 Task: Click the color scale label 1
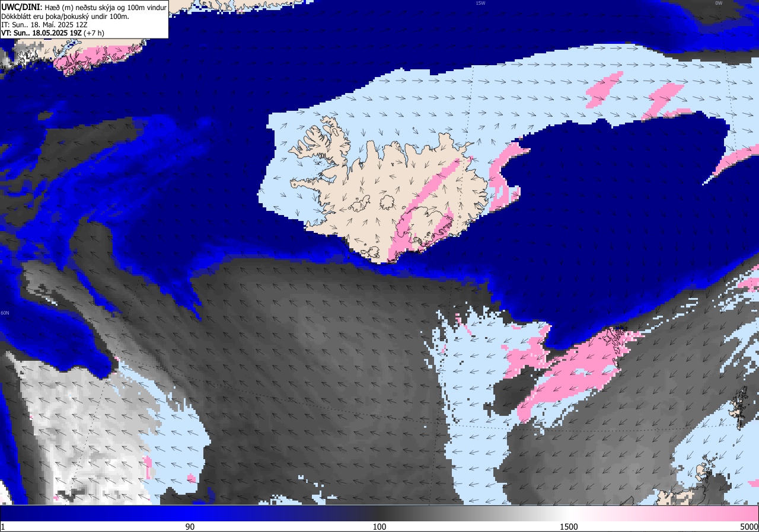3,527
